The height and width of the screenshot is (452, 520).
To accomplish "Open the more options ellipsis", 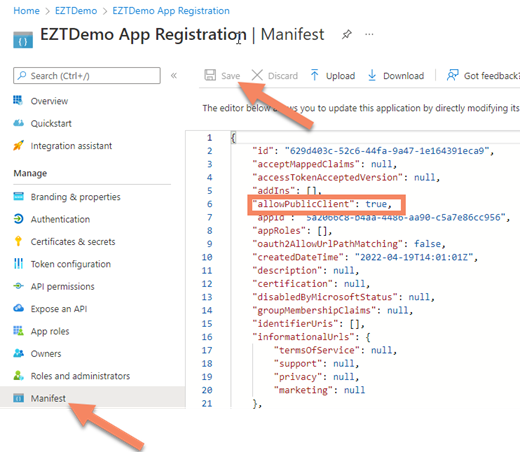I will tap(369, 34).
